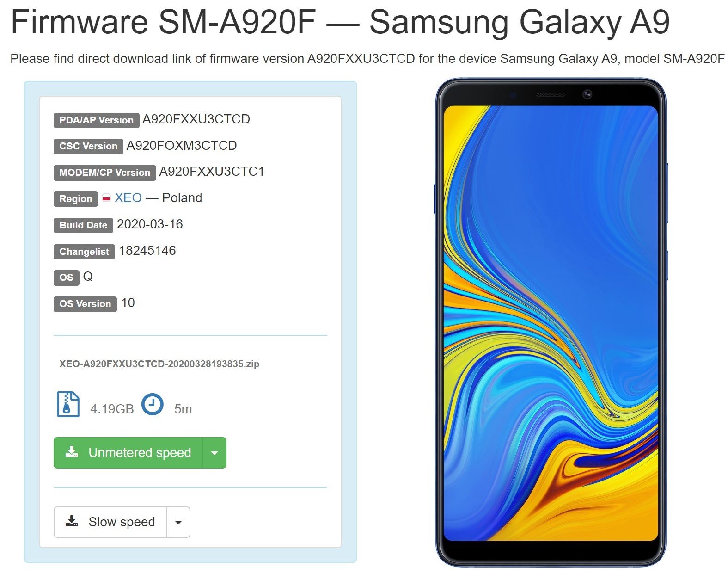Click the Firmware SM-A920F page heading
Image resolution: width=728 pixels, height=580 pixels.
(x=340, y=22)
